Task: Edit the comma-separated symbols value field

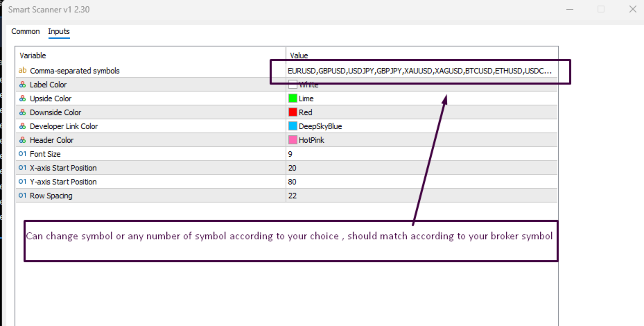Action: 421,71
